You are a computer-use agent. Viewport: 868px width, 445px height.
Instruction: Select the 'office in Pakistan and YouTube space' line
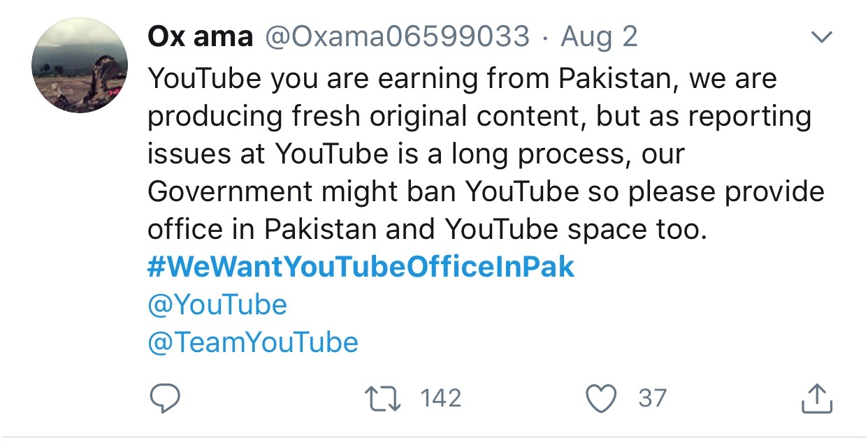coord(427,229)
